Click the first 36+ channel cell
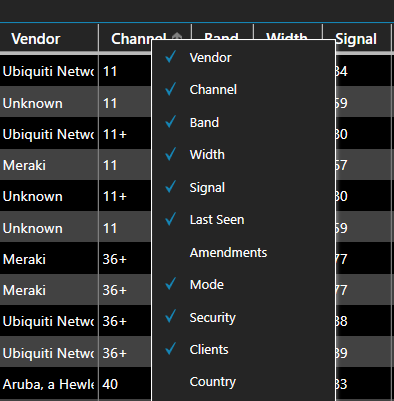This screenshot has width=394, height=401. [x=115, y=259]
